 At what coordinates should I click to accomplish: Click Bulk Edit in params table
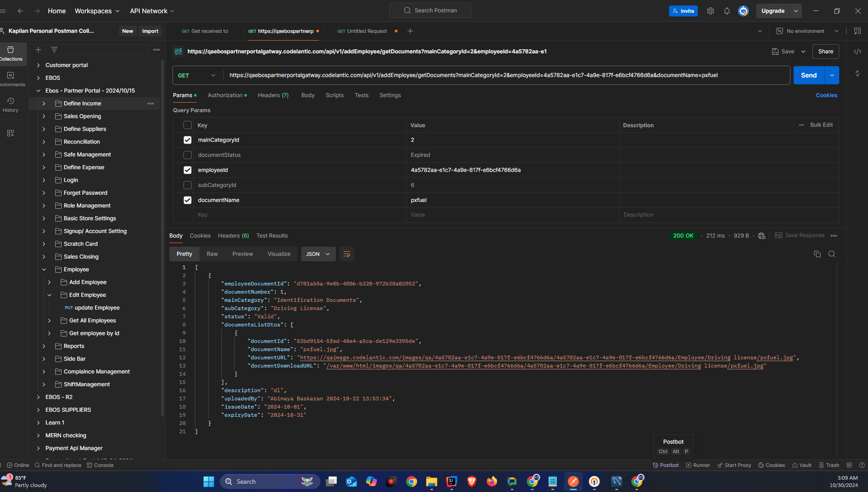(821, 125)
